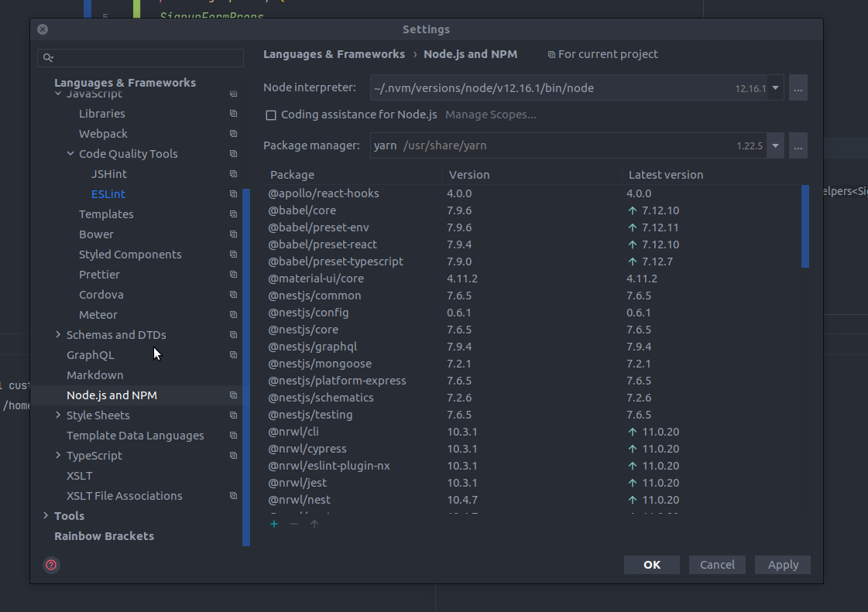Select the @nrwl/cypress package row

532,449
